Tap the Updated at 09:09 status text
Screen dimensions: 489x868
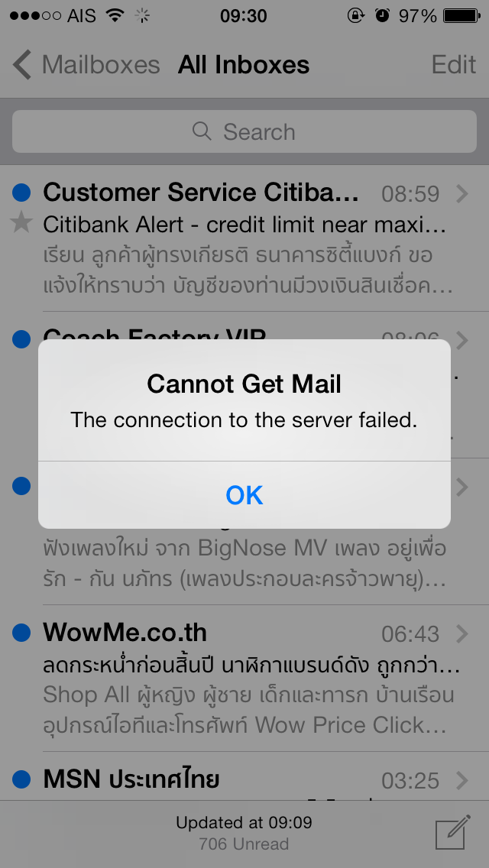pos(244,823)
